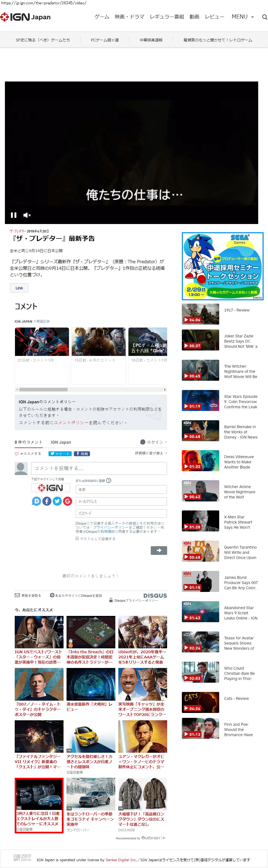Viewport: 268px width, 868px height.
Task: Click the Disqus registration help icon
Action: 109,480
